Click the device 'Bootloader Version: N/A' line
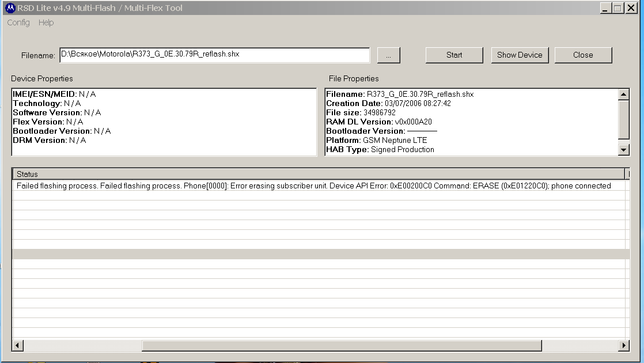The height and width of the screenshot is (363, 644). [x=62, y=131]
